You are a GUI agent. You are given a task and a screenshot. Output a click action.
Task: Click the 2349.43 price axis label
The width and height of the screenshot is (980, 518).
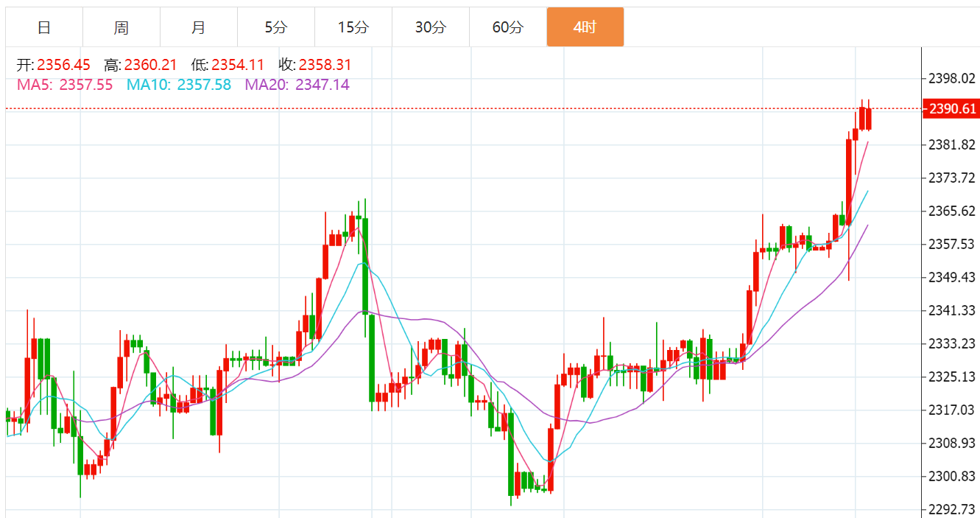point(952,277)
